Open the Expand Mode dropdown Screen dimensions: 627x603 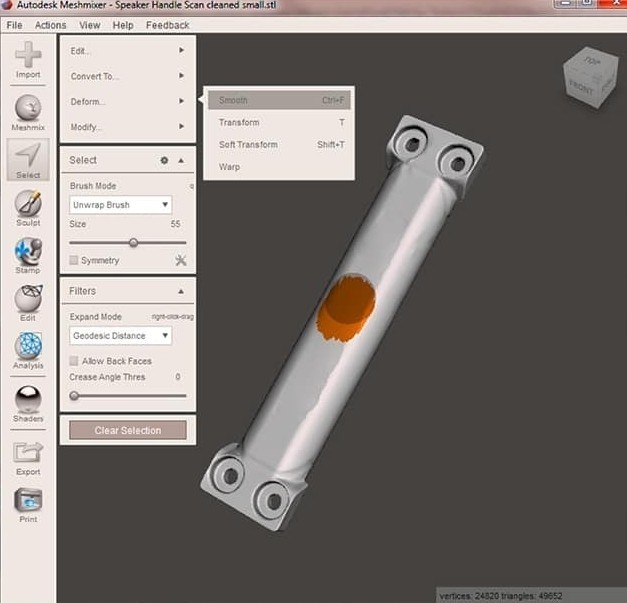point(121,336)
